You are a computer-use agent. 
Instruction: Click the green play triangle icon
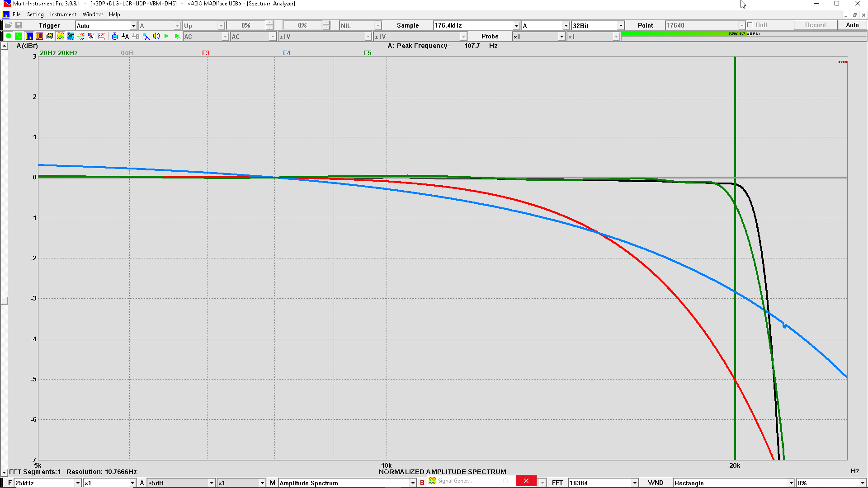(167, 36)
